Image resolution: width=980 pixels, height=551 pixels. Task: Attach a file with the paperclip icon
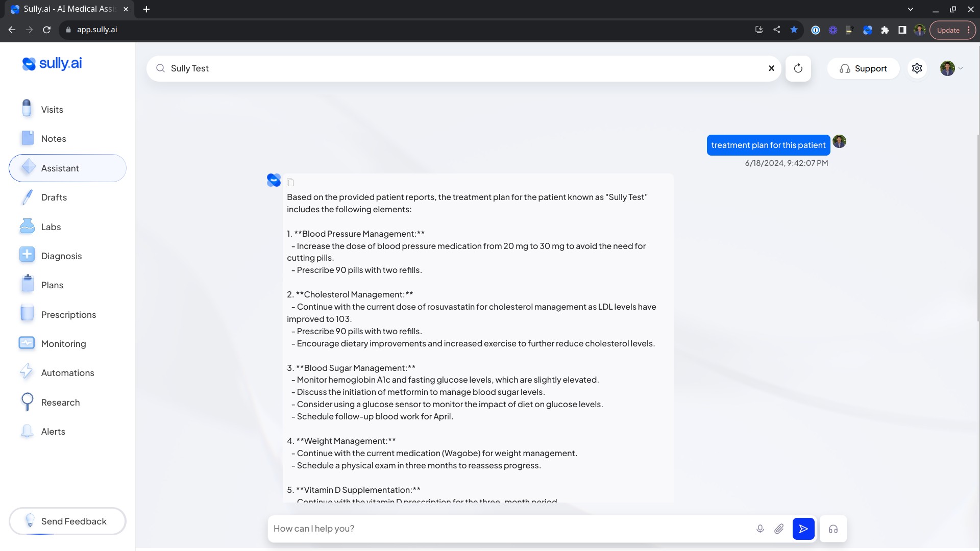(779, 529)
